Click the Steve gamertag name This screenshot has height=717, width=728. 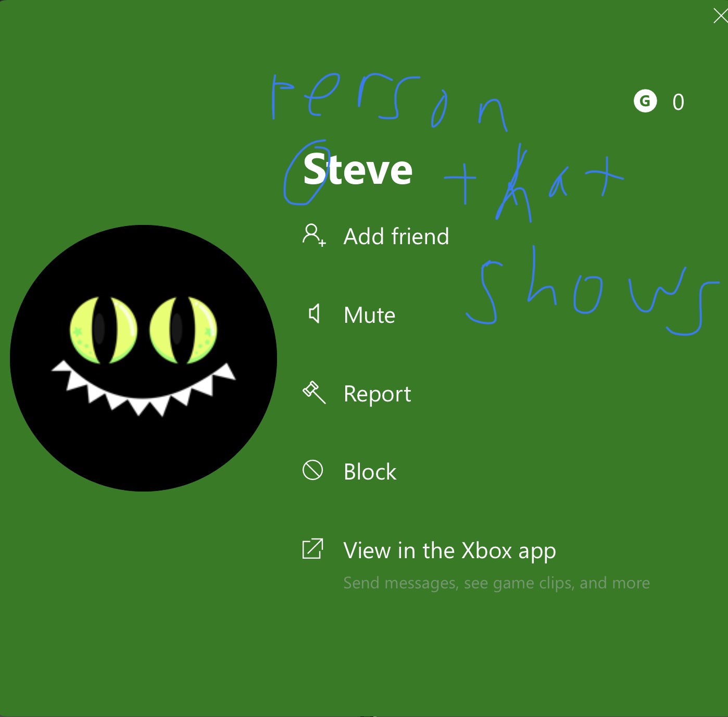(358, 169)
